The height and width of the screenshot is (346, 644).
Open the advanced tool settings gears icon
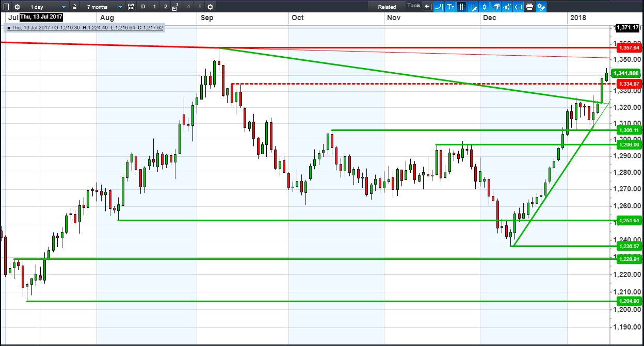coord(541,7)
